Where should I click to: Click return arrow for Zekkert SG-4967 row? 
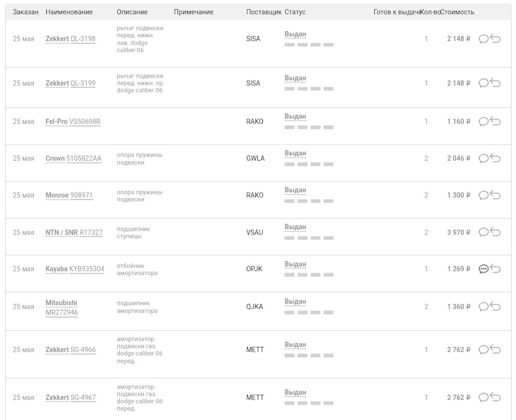(496, 397)
